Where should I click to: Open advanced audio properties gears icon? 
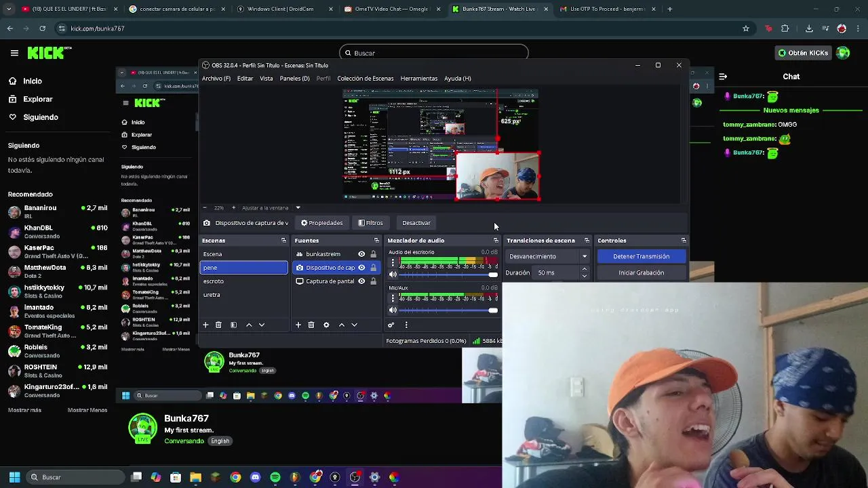click(391, 325)
